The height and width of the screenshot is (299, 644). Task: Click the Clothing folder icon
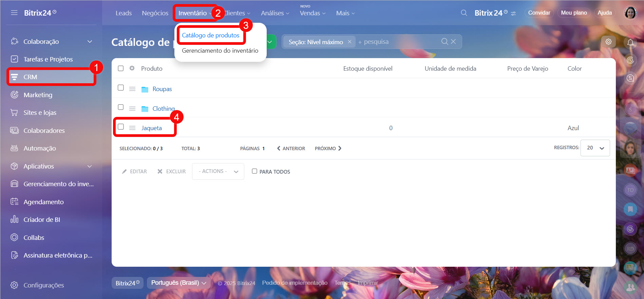(145, 109)
